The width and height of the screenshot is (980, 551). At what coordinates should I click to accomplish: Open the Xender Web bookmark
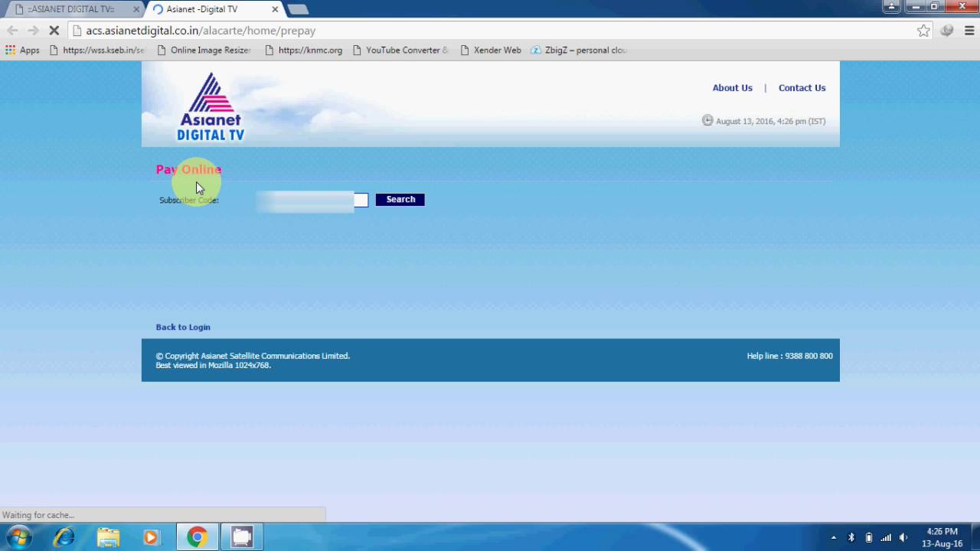click(491, 51)
